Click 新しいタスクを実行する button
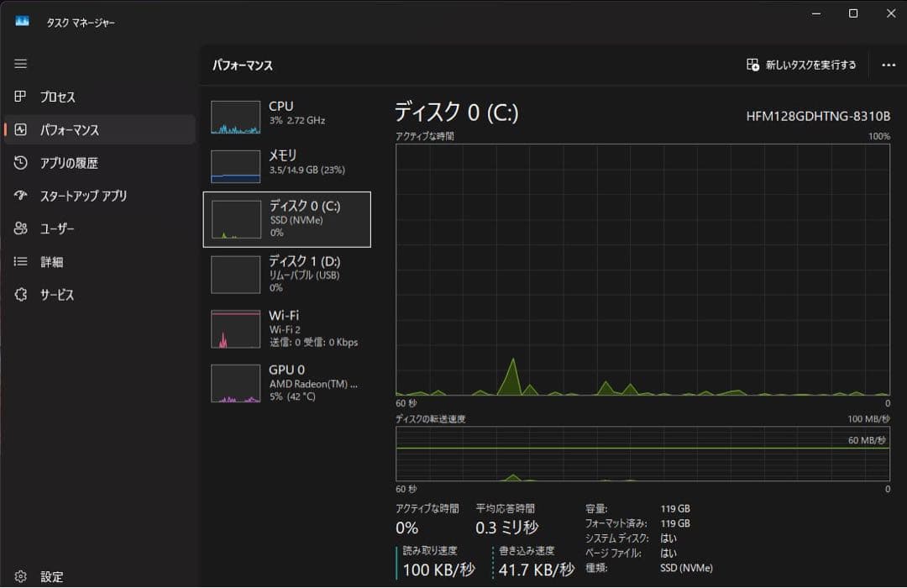This screenshot has width=907, height=588. click(x=801, y=65)
